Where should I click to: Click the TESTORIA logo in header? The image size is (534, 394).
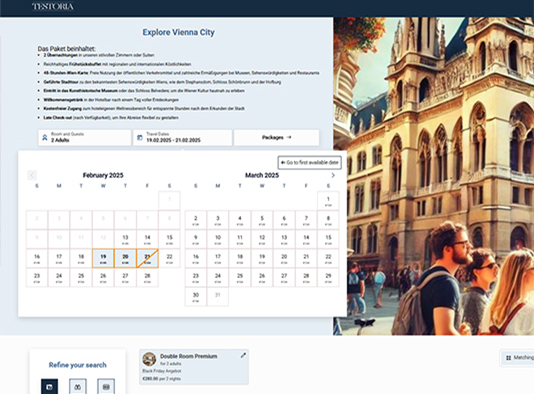[x=53, y=6]
